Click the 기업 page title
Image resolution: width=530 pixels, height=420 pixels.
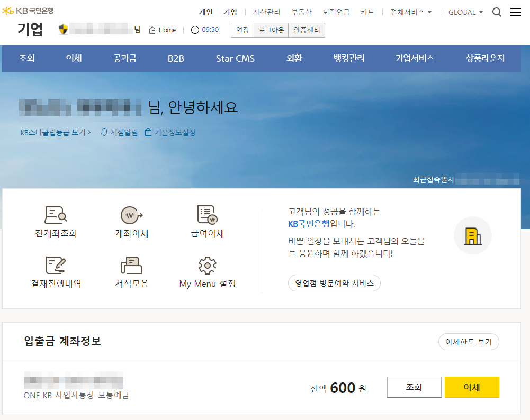point(30,30)
